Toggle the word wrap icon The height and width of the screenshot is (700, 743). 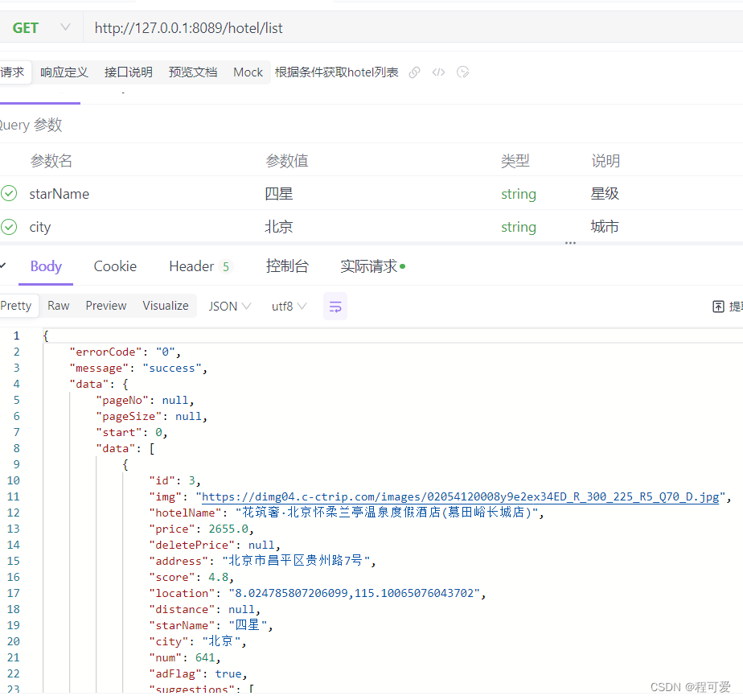335,307
